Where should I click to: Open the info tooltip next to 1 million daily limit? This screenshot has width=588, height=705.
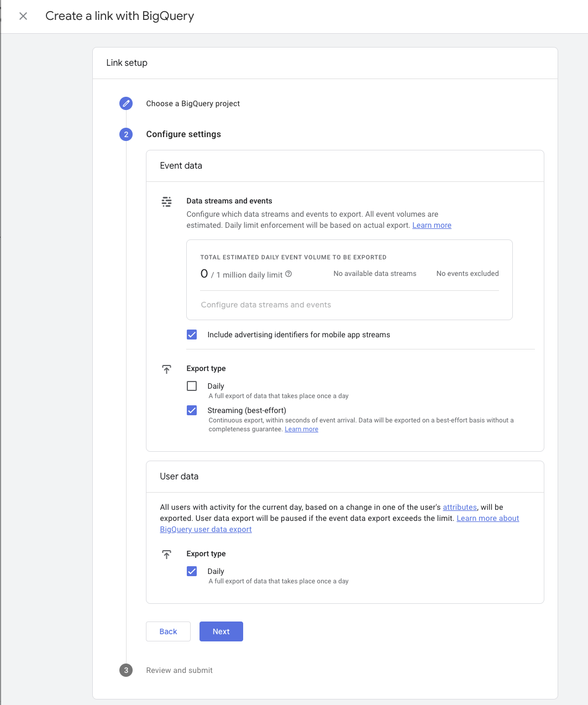pos(288,274)
